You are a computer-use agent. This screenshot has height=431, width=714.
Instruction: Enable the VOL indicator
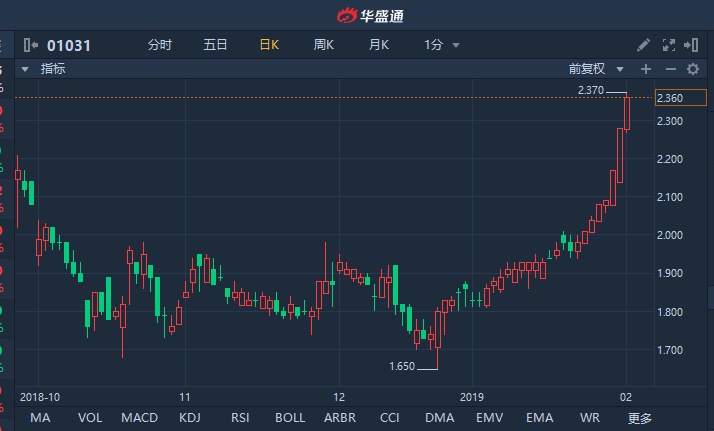click(x=90, y=418)
